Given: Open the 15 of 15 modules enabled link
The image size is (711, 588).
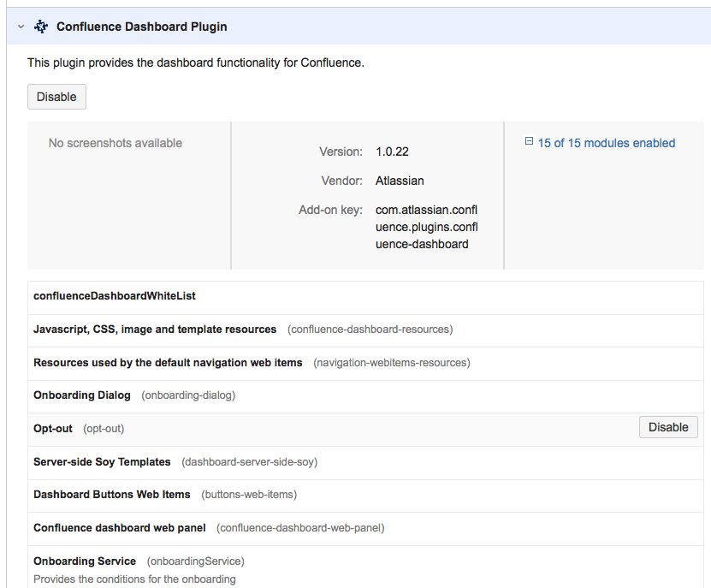Looking at the screenshot, I should [x=607, y=143].
